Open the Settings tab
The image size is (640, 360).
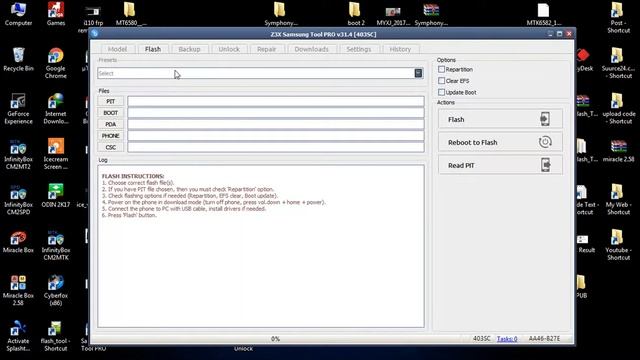(359, 49)
